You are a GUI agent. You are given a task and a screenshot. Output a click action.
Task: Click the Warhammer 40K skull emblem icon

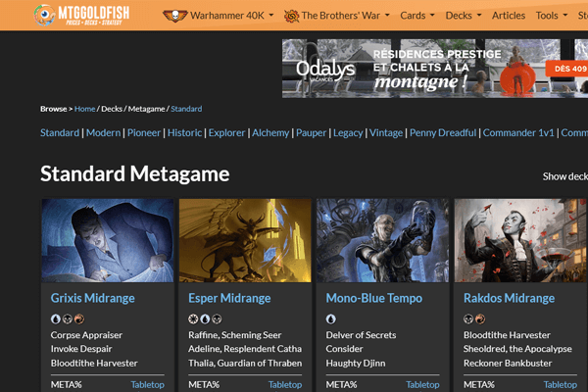(174, 16)
